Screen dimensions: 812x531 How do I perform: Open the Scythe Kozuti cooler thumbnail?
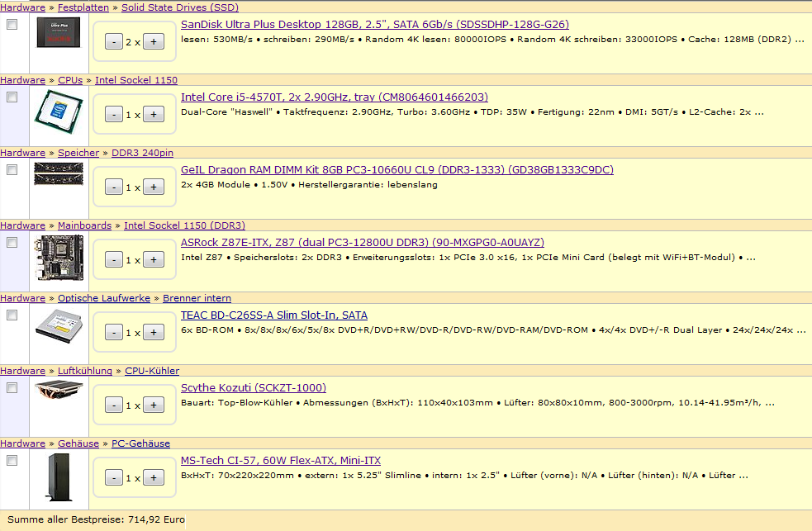pyautogui.click(x=59, y=390)
